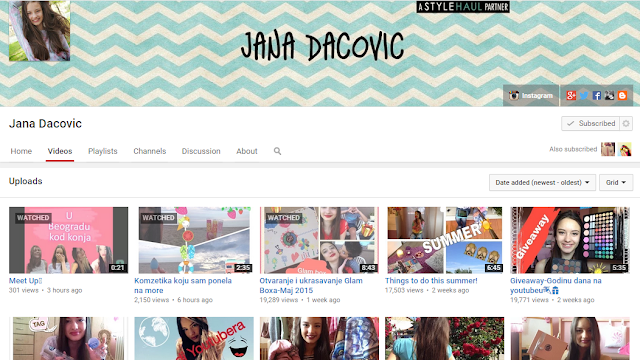View the About tab
This screenshot has height=360, width=640.
pos(247,151)
